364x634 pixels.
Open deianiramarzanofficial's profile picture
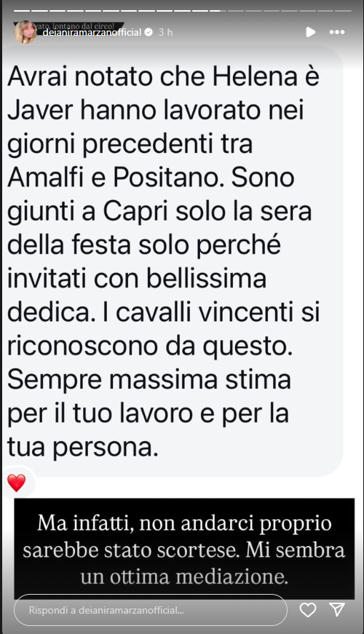coord(25,32)
